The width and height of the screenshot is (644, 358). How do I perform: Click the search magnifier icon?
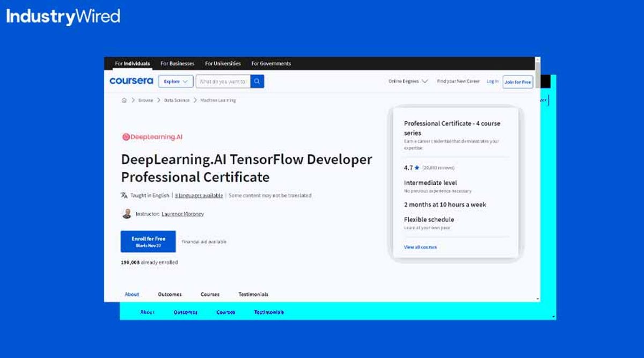[x=257, y=81]
